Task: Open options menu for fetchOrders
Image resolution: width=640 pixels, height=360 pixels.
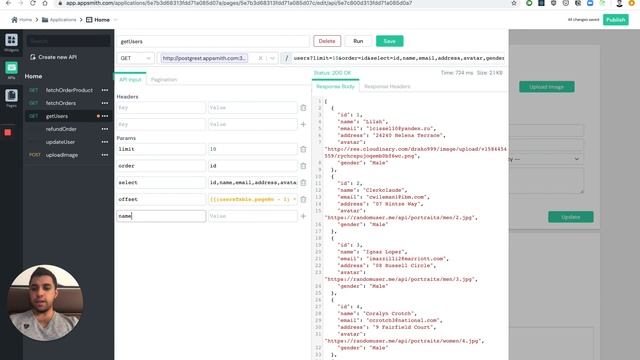Action: [x=105, y=103]
